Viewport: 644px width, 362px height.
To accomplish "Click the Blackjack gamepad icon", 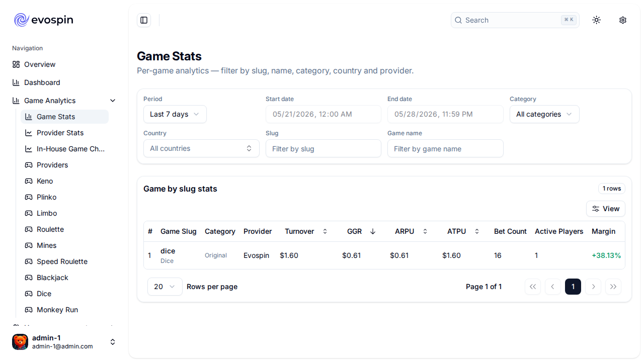I will (29, 278).
